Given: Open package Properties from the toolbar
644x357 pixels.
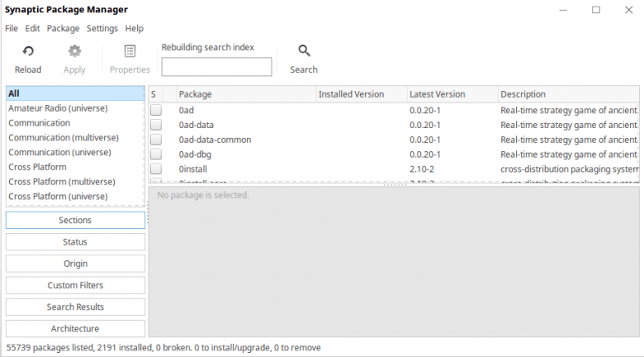Looking at the screenshot, I should tap(130, 51).
